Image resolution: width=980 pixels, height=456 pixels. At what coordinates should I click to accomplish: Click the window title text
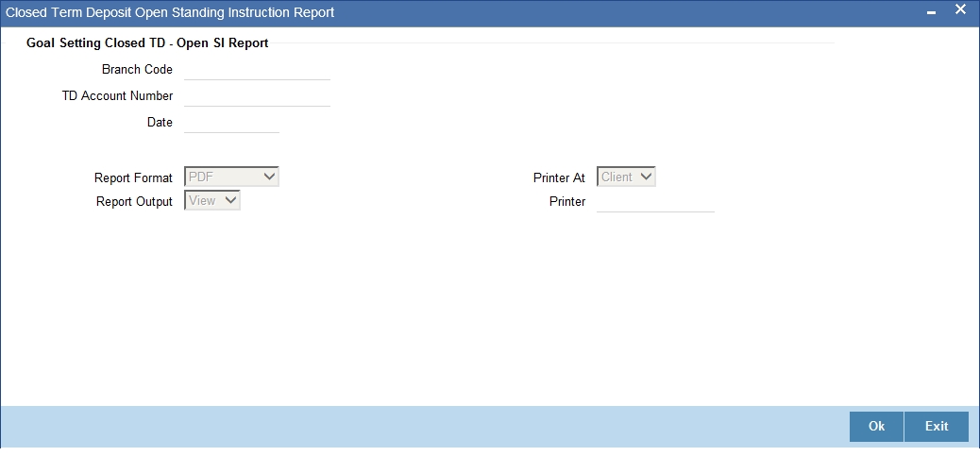(x=170, y=12)
